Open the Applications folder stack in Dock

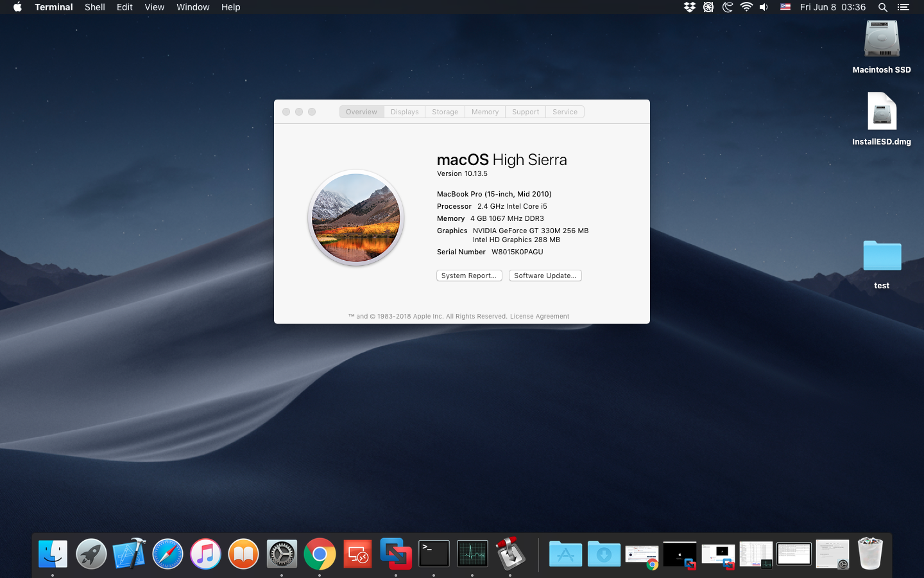pyautogui.click(x=565, y=554)
